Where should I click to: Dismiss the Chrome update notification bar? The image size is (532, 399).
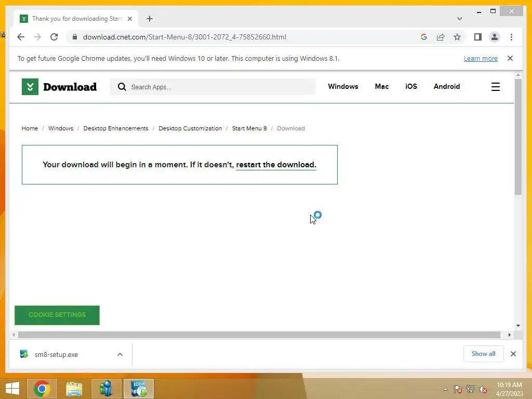click(x=510, y=58)
